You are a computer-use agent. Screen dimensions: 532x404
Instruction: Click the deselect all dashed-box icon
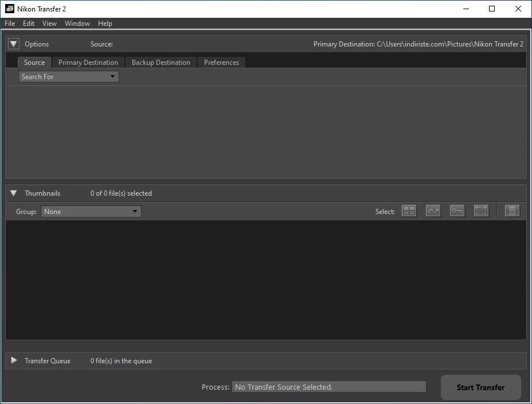(x=481, y=211)
